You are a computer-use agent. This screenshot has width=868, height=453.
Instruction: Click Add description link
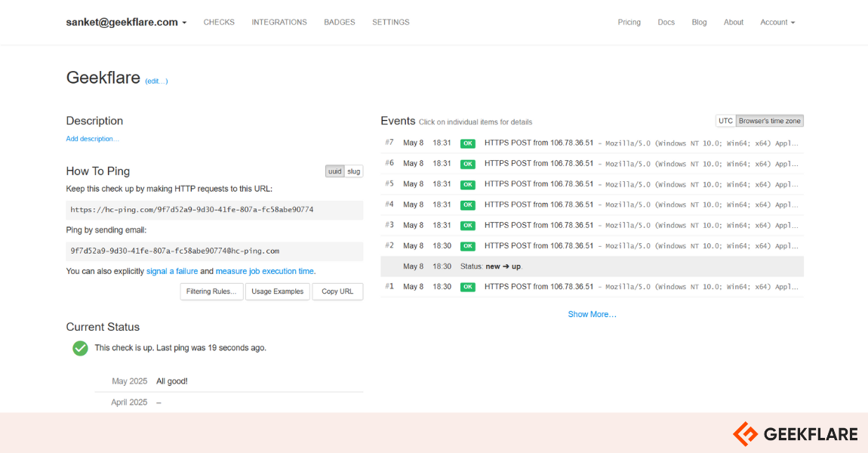(92, 138)
